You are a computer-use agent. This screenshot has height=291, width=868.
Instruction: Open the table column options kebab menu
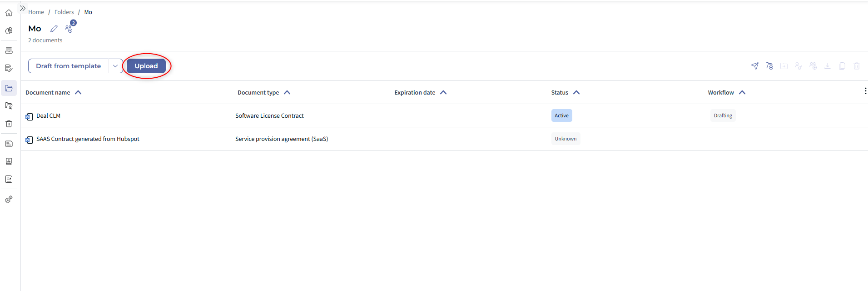[865, 91]
